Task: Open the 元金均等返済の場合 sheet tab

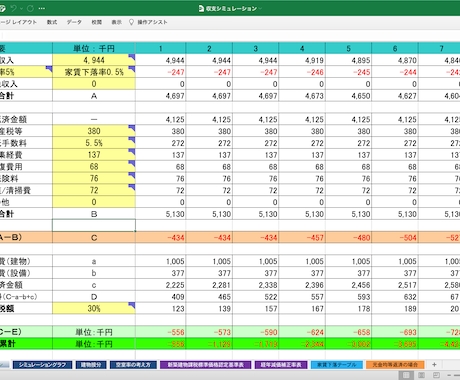Action: 395,365
